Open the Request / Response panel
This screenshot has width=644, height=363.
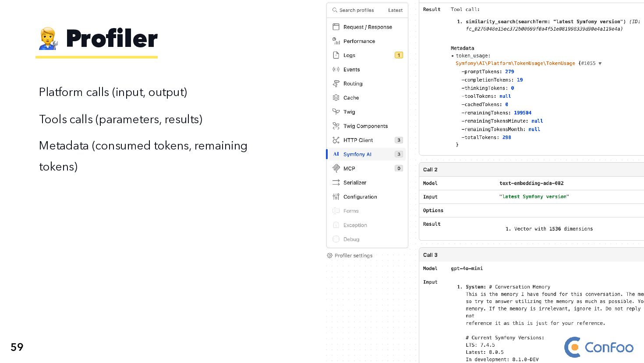367,27
